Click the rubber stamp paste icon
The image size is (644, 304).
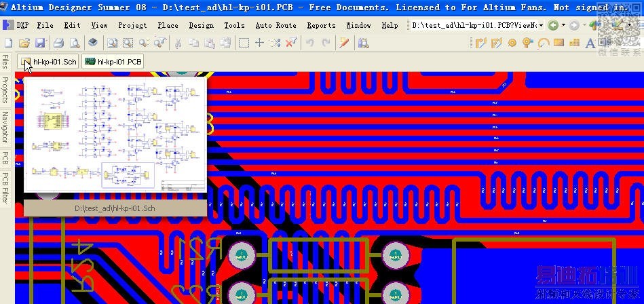(x=225, y=43)
